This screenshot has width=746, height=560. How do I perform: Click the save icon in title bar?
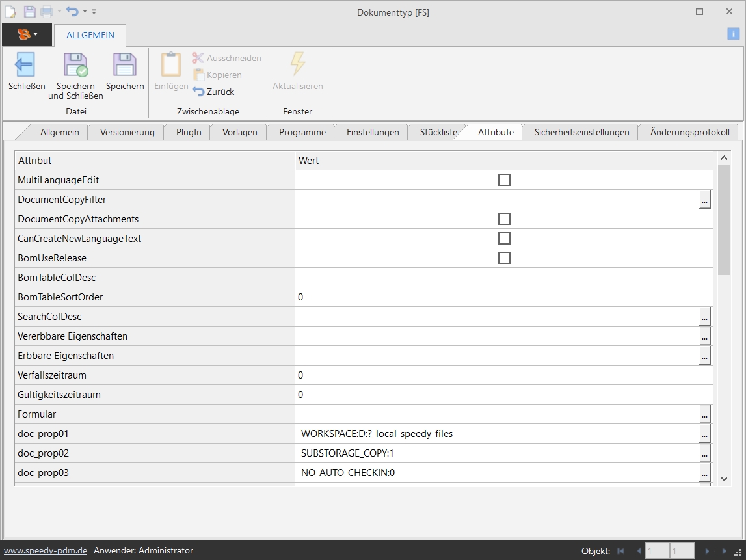coord(30,12)
